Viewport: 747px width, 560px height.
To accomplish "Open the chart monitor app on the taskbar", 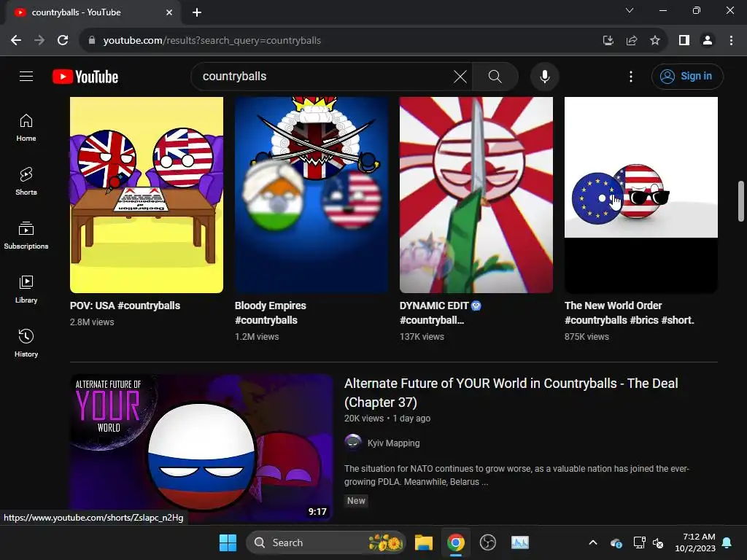I will (519, 542).
